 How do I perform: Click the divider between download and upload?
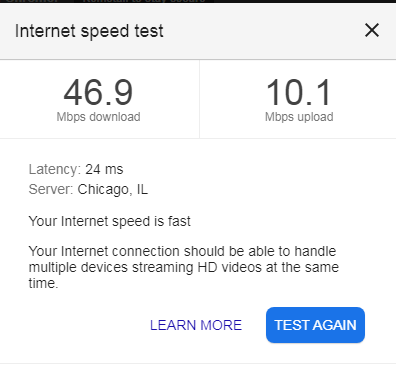pyautogui.click(x=199, y=99)
